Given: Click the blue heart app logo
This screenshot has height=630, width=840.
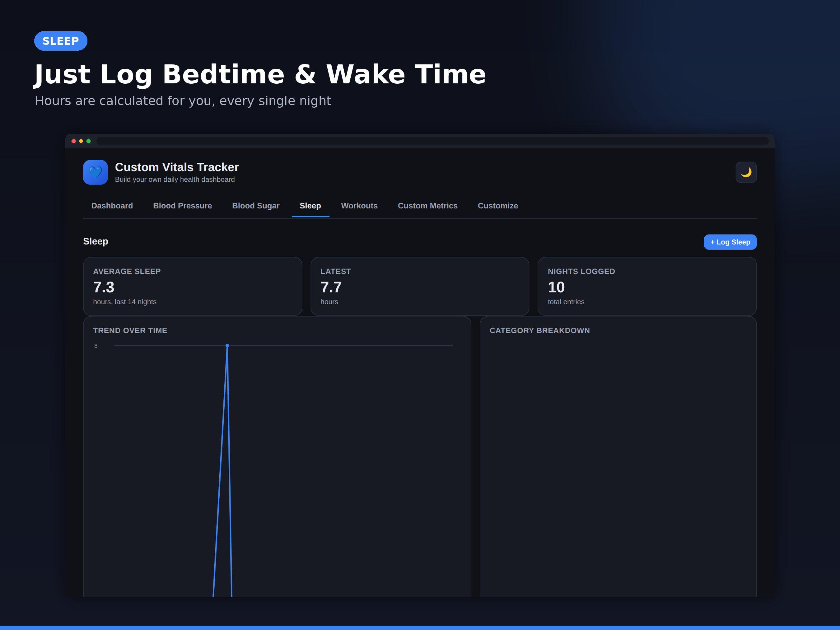Looking at the screenshot, I should point(95,172).
